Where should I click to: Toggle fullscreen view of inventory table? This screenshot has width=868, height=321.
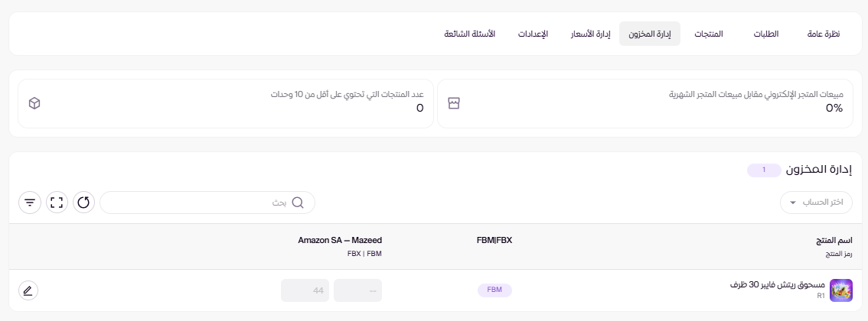57,203
